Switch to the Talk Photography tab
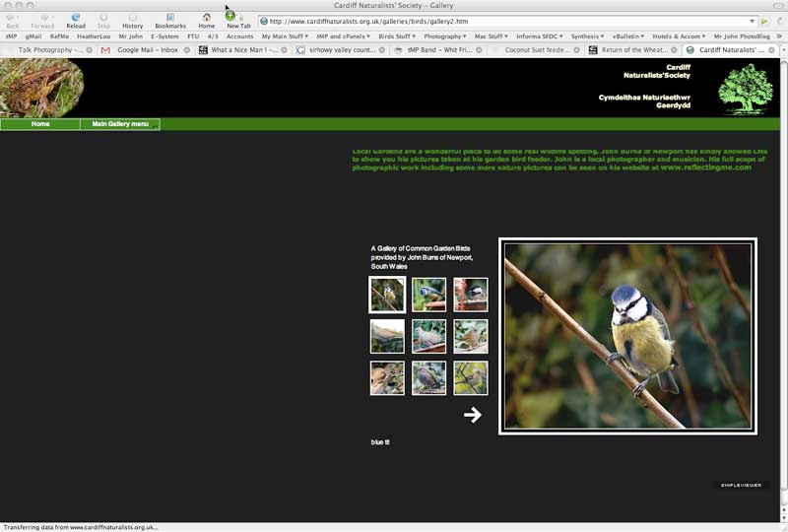The width and height of the screenshot is (788, 532). [x=49, y=49]
